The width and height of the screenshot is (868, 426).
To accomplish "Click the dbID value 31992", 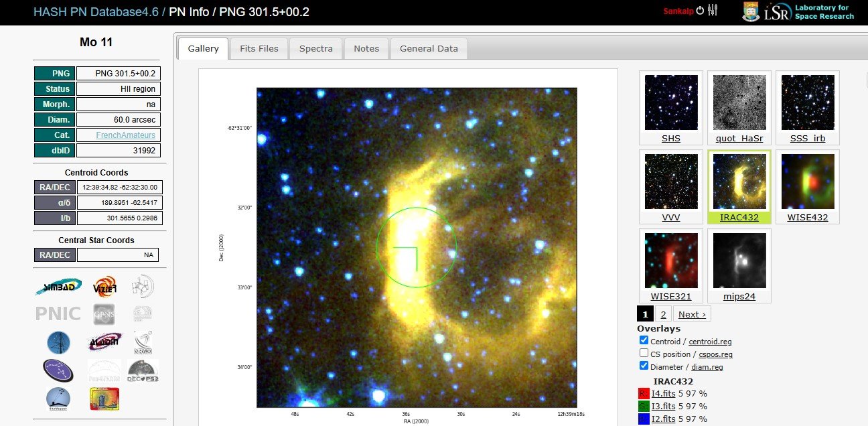I will point(119,151).
